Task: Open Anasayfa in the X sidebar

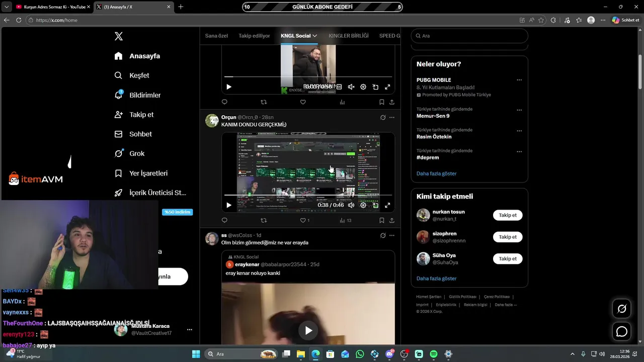Action: coord(137,56)
